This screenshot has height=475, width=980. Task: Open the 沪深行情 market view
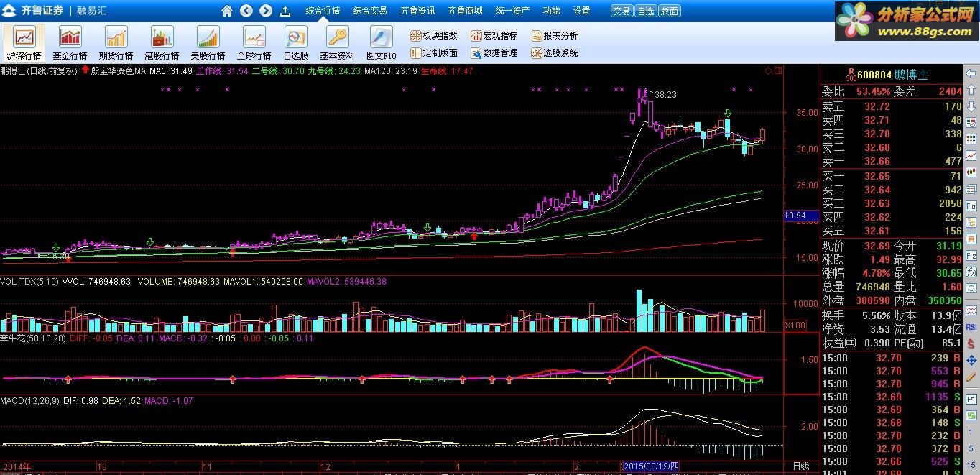click(24, 42)
